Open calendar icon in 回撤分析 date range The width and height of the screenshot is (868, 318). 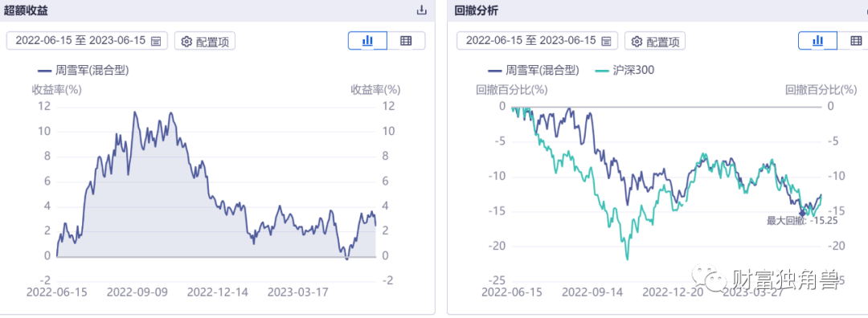click(607, 41)
